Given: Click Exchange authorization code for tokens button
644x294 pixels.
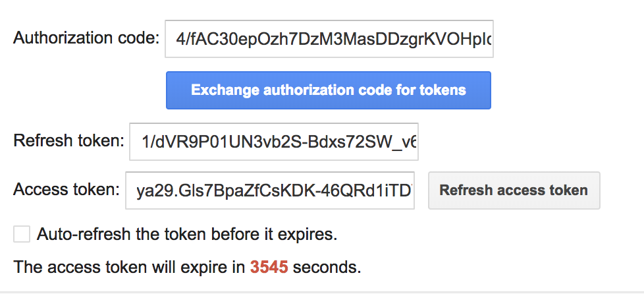Looking at the screenshot, I should (x=328, y=90).
